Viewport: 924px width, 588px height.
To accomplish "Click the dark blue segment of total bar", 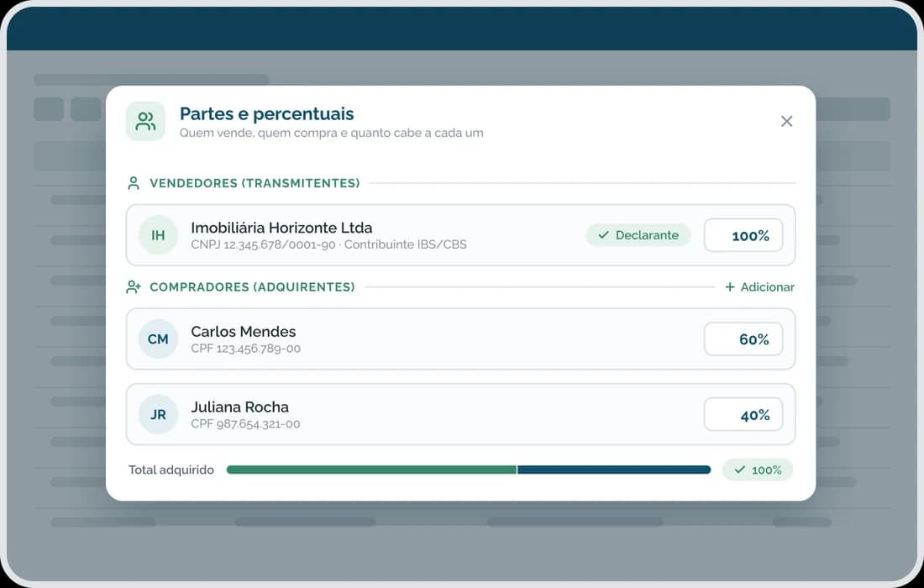I will [x=614, y=470].
